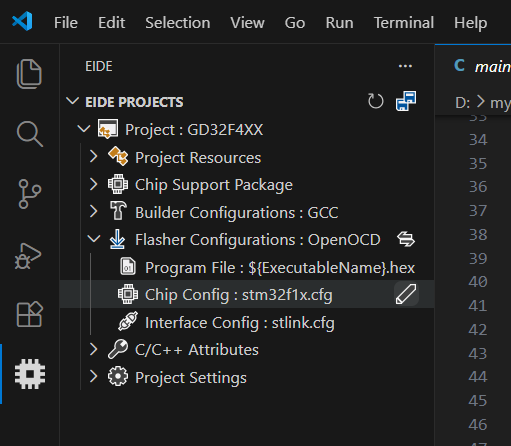The image size is (511, 446).
Task: Expand C/C++ Attributes node
Action: pyautogui.click(x=93, y=349)
